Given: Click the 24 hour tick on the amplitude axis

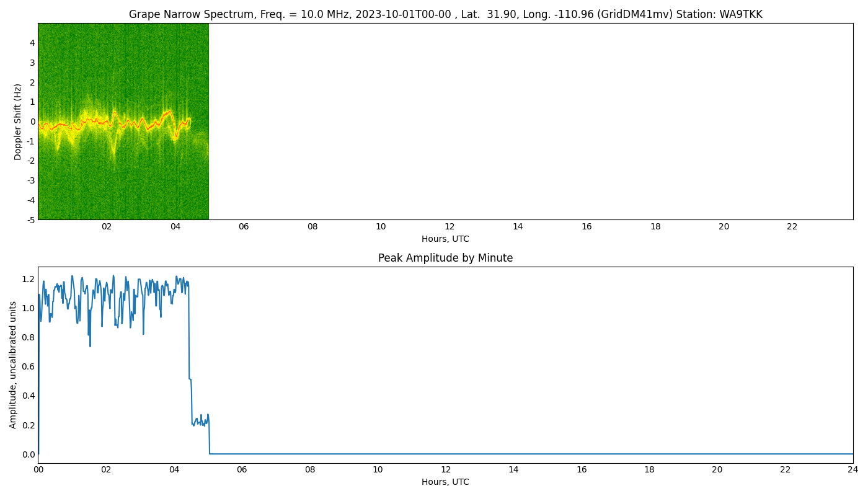Looking at the screenshot, I should (x=854, y=470).
